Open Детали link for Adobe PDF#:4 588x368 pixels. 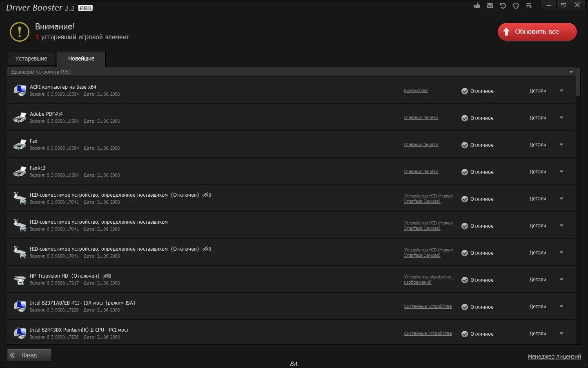(x=538, y=118)
